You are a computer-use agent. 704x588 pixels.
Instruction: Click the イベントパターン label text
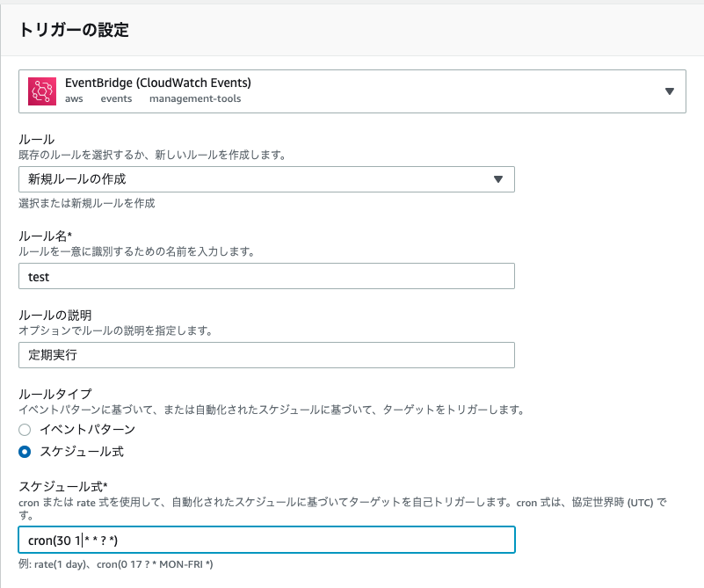pyautogui.click(x=88, y=430)
